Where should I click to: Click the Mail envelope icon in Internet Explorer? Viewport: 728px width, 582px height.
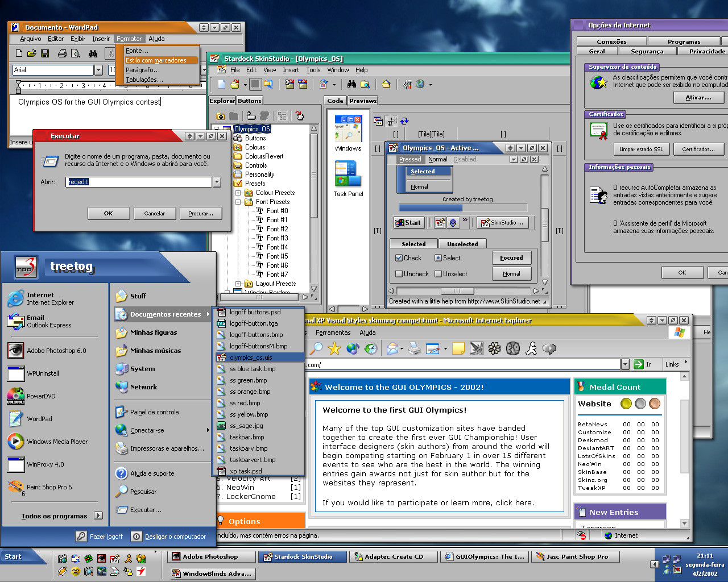click(392, 348)
